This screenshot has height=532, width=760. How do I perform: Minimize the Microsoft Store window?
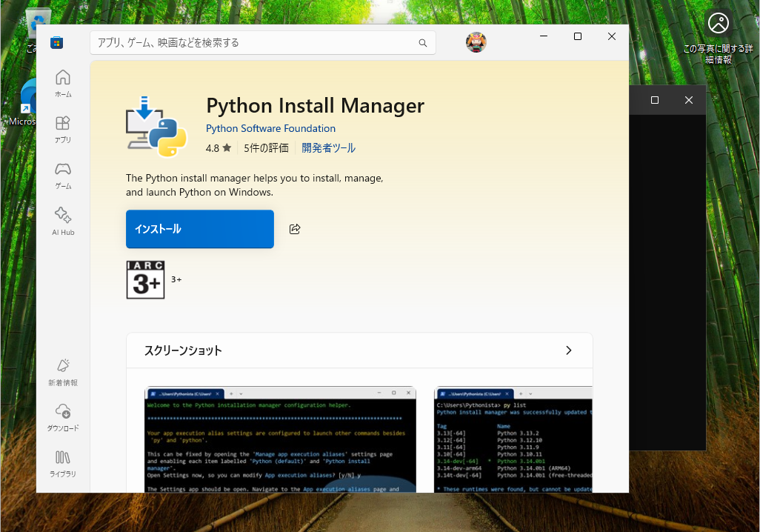coord(544,36)
